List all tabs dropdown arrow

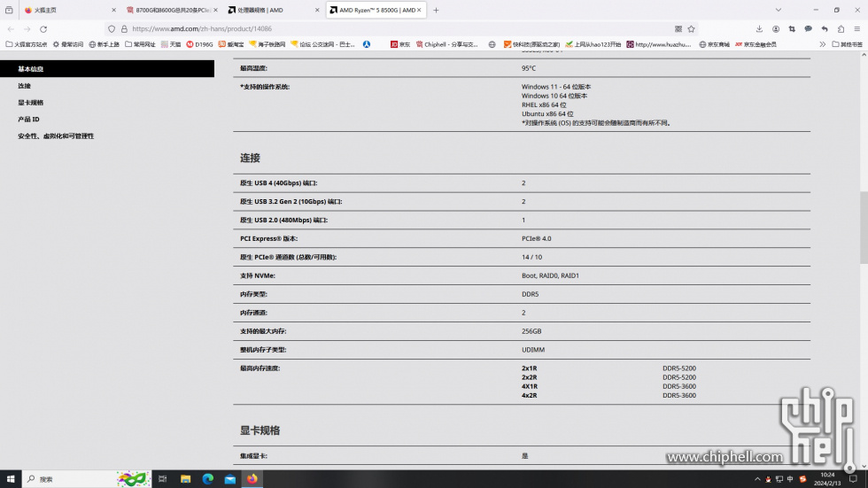tap(779, 10)
